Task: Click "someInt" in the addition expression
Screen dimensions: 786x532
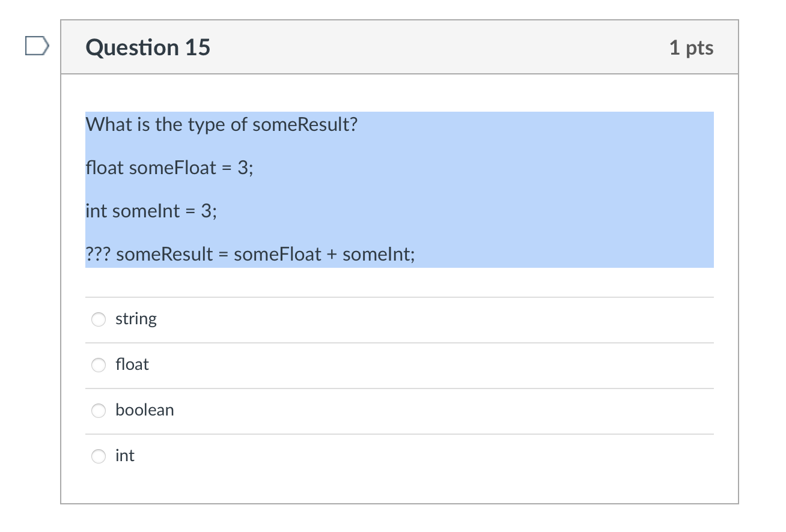Action: (379, 255)
